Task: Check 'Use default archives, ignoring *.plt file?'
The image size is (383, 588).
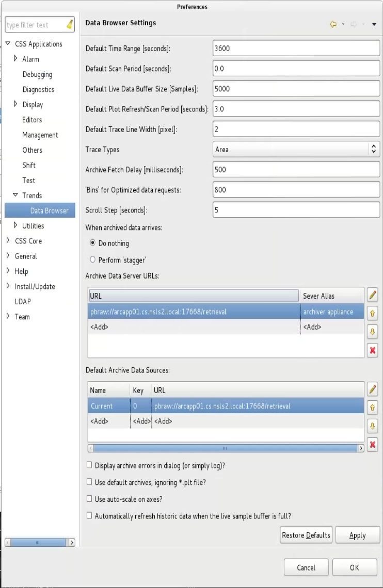Action: [x=89, y=482]
